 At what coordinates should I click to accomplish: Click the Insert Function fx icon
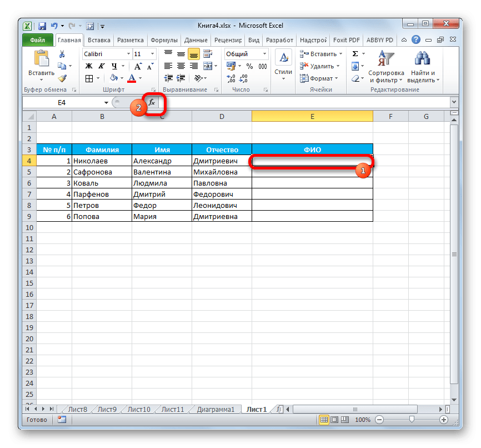coord(152,102)
